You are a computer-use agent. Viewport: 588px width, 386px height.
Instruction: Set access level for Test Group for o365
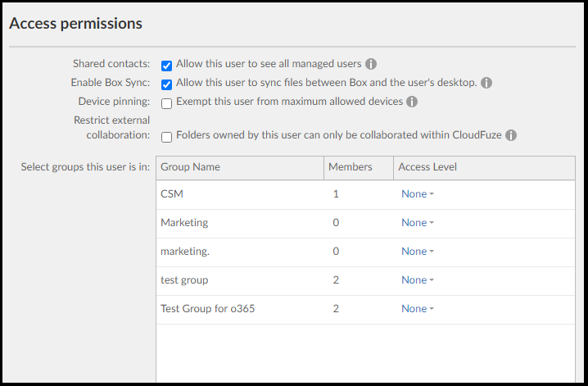(x=418, y=309)
